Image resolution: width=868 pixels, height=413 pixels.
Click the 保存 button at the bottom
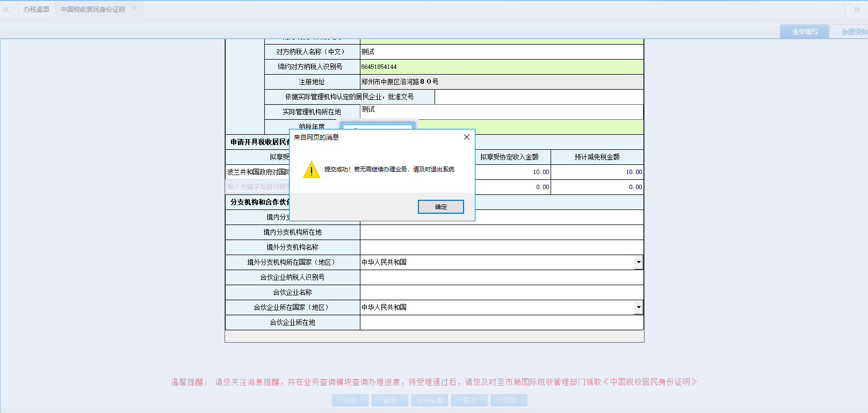350,400
